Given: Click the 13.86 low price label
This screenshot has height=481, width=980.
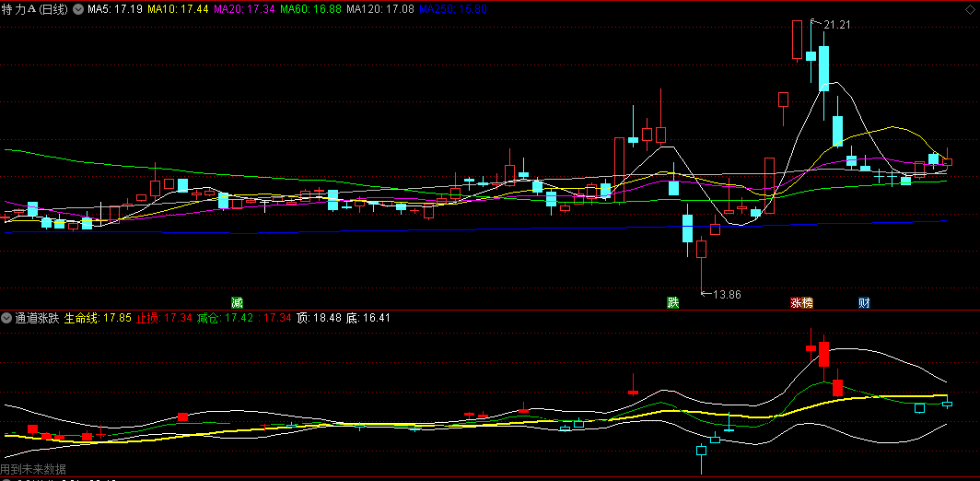Looking at the screenshot, I should point(726,294).
